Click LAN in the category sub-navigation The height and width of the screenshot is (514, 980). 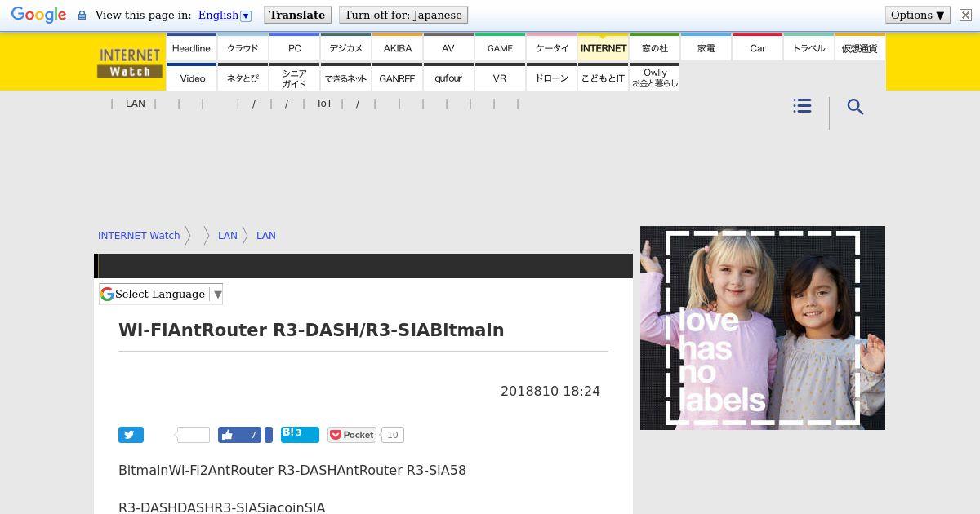point(136,104)
